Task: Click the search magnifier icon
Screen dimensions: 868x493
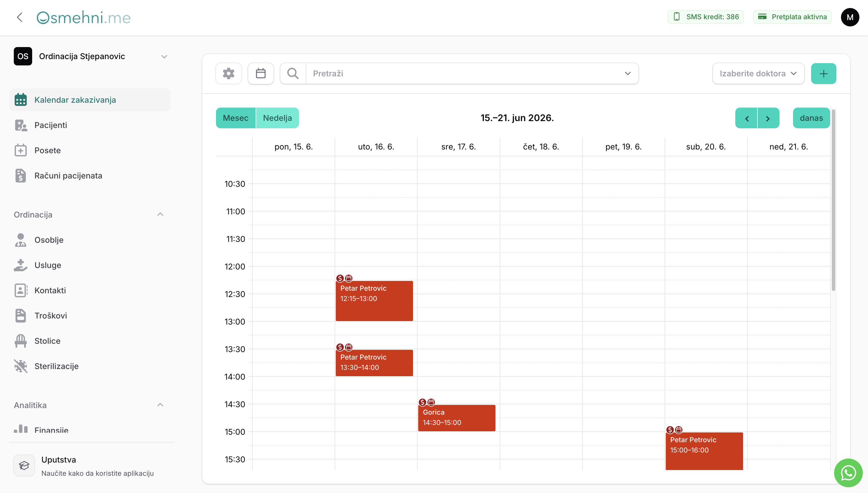Action: (x=293, y=73)
